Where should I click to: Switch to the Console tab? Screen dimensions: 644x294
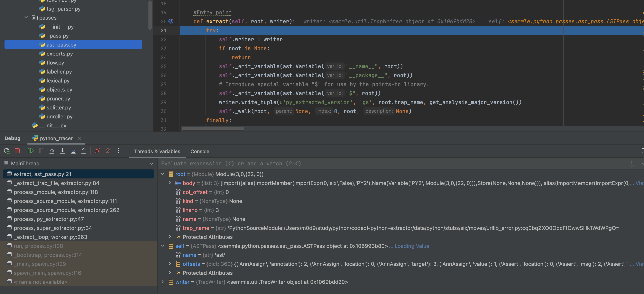pyautogui.click(x=200, y=151)
